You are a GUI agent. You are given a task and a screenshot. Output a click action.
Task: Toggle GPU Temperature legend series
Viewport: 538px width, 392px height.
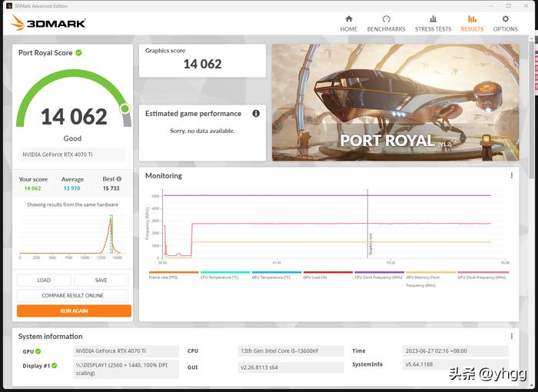pos(276,275)
